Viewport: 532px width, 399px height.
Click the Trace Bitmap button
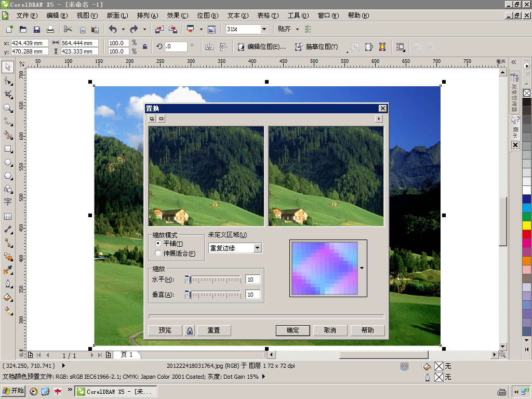[316, 47]
